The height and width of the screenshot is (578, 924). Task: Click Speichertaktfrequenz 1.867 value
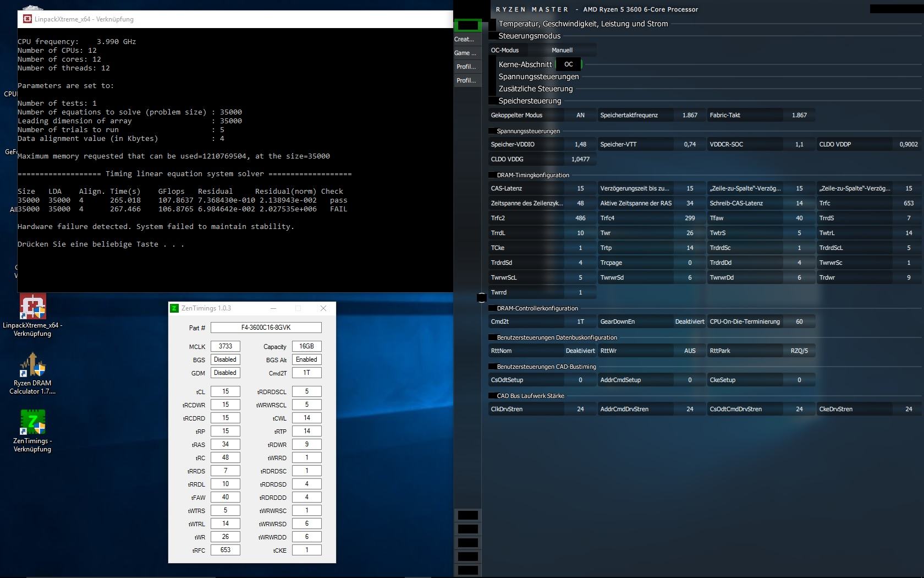click(690, 115)
